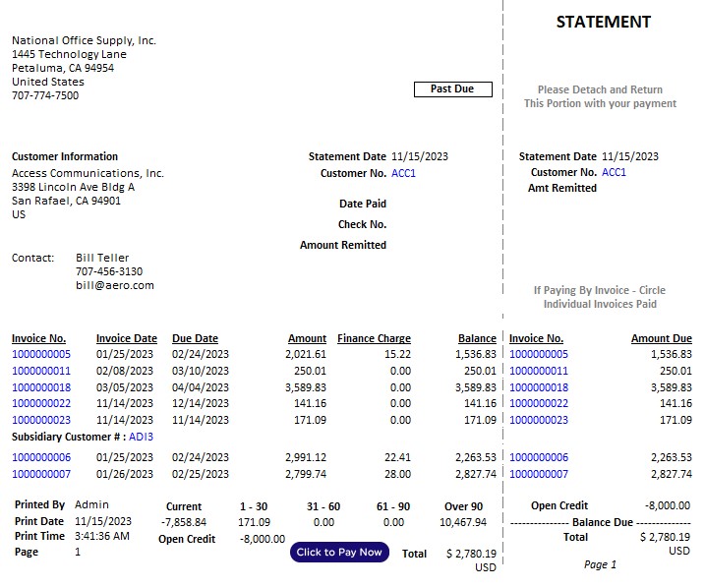
Task: Click the Finance Charge column header
Action: point(374,338)
